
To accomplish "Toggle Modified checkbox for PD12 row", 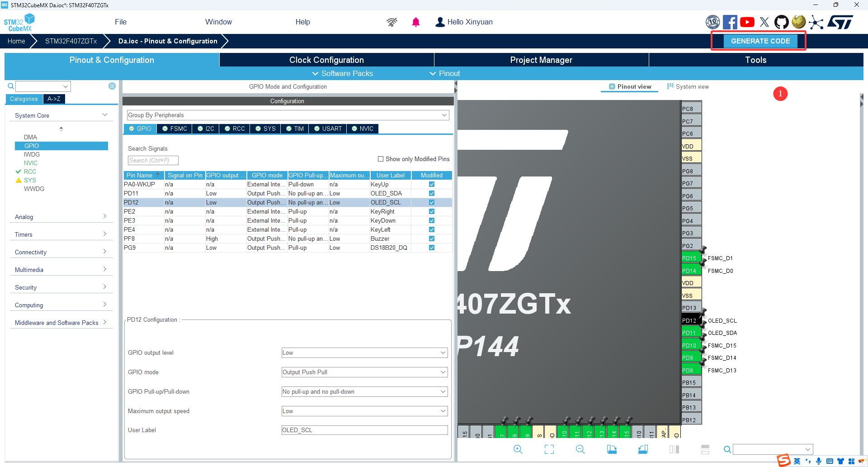I will (432, 202).
